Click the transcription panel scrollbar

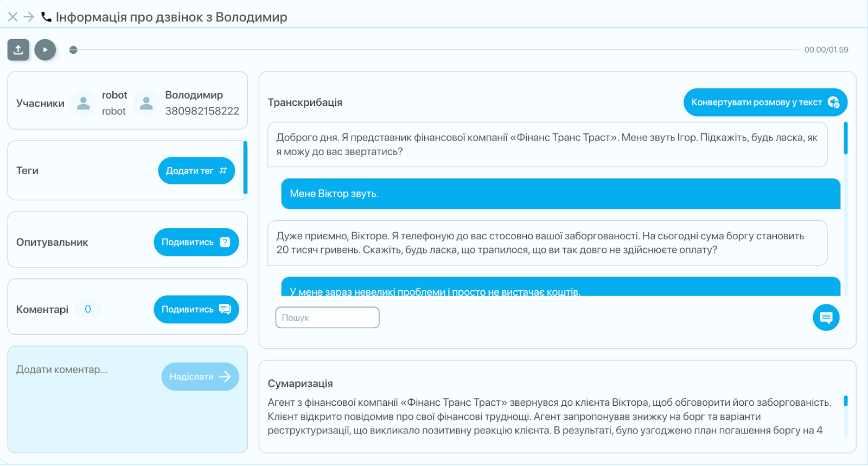click(x=845, y=138)
